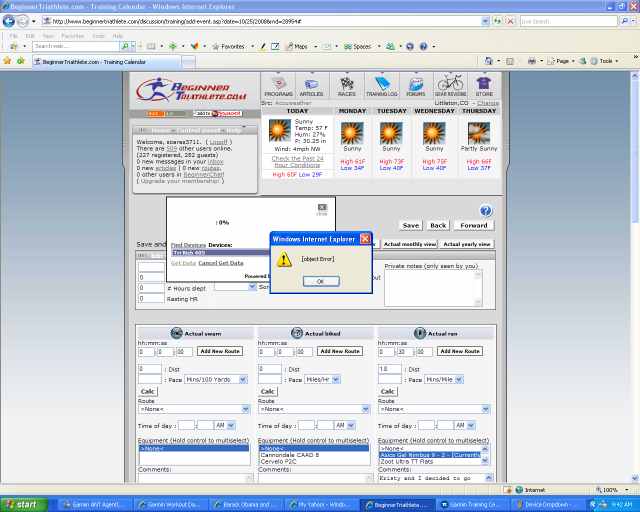Viewport: 640px width, 512px height.
Task: Click the Favorites toolbar button
Action: pyautogui.click(x=229, y=47)
